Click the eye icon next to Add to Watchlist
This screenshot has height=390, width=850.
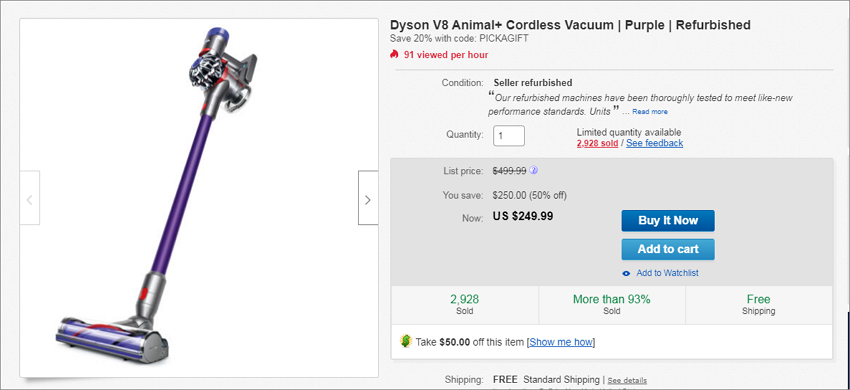pos(627,273)
